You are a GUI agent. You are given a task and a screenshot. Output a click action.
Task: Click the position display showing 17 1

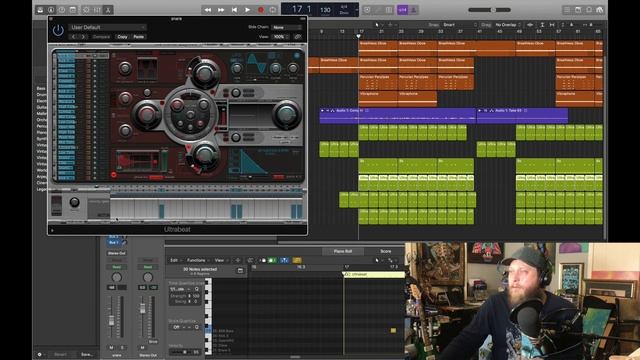click(301, 9)
